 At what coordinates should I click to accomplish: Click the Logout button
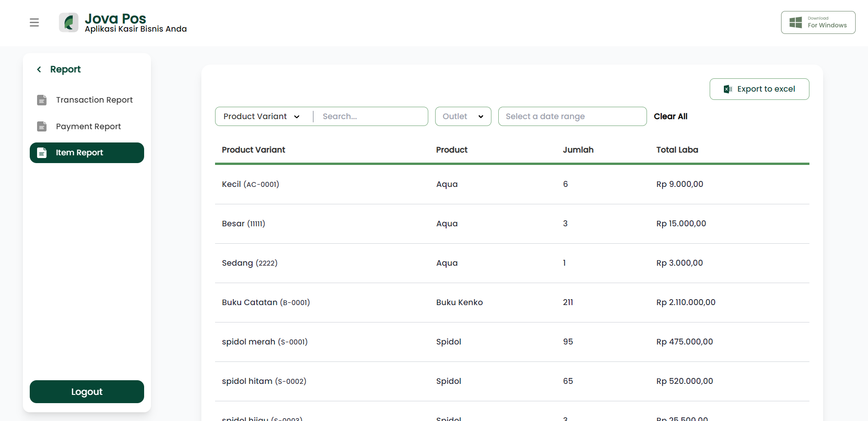(x=87, y=392)
